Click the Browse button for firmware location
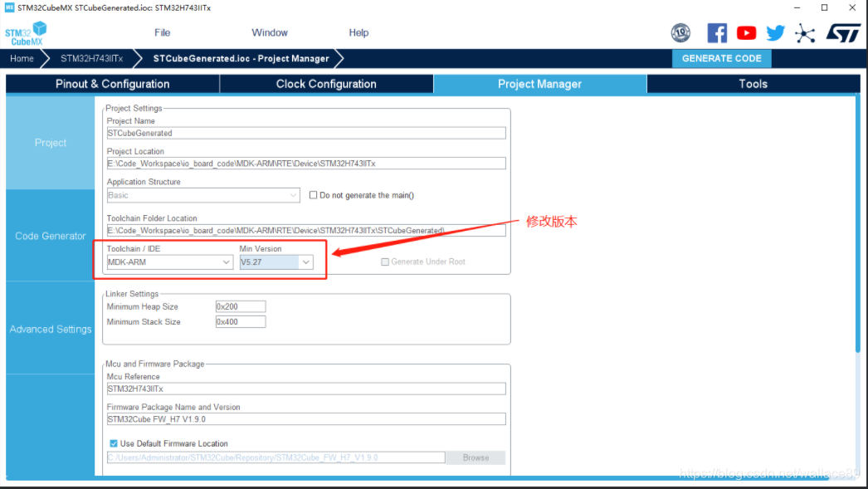The height and width of the screenshot is (489, 868). pos(475,457)
